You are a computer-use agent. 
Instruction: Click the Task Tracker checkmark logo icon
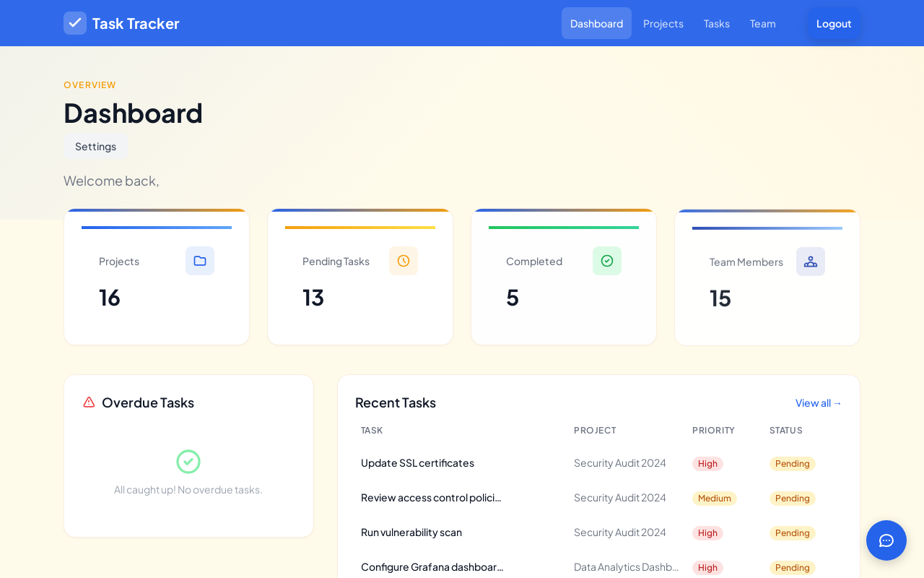75,23
